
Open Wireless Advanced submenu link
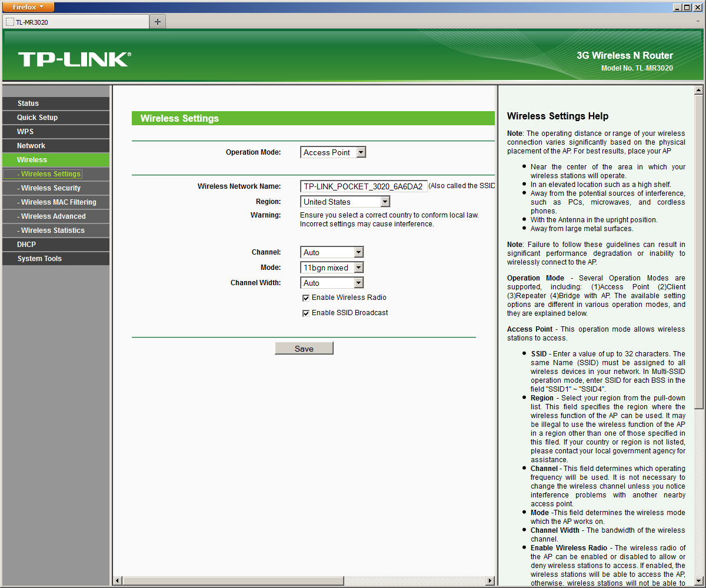click(x=55, y=216)
